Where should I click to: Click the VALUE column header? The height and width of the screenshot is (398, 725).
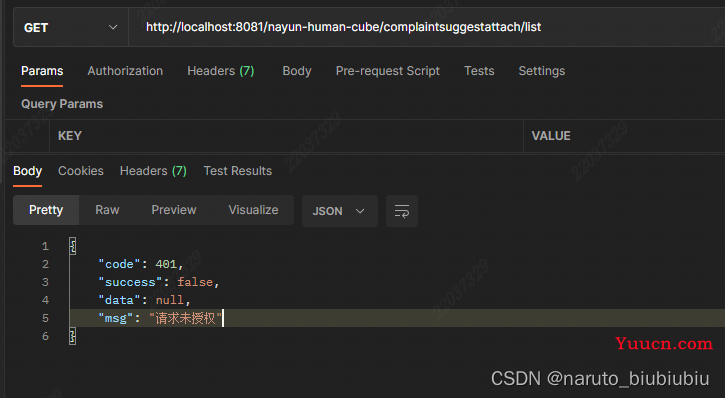pos(551,136)
